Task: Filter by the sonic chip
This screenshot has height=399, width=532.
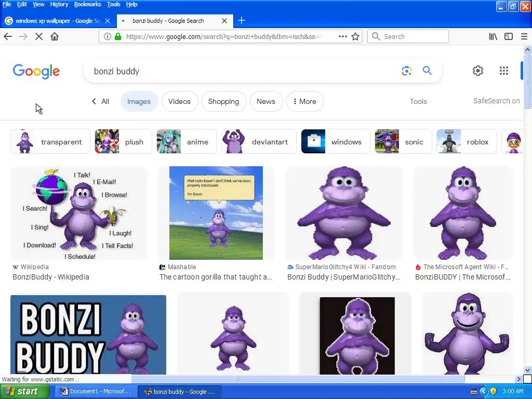Action: tap(403, 141)
